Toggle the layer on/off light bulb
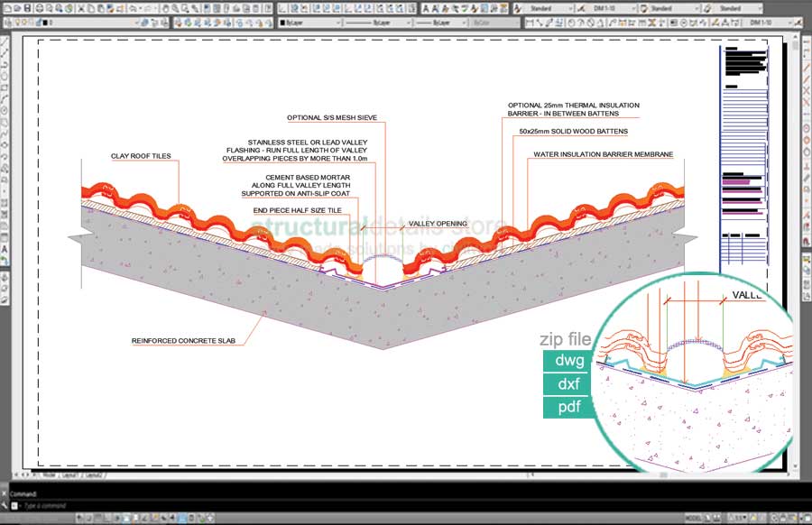 pos(15,22)
